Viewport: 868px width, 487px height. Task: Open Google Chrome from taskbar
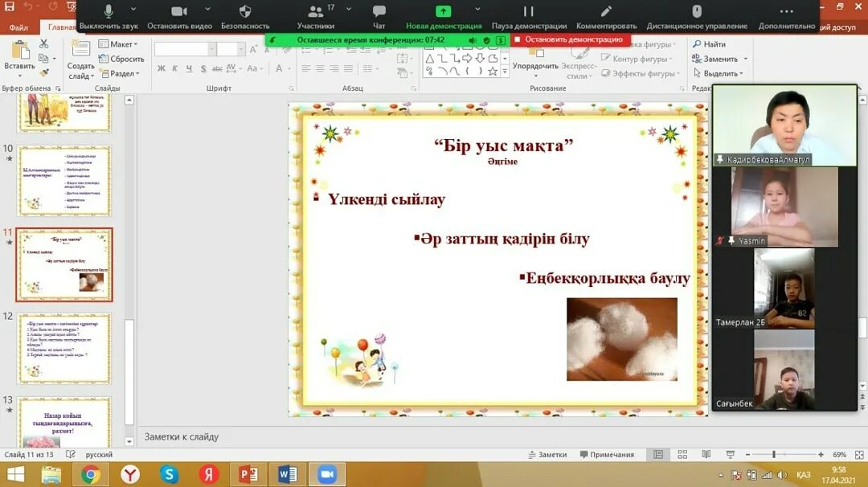coord(90,474)
